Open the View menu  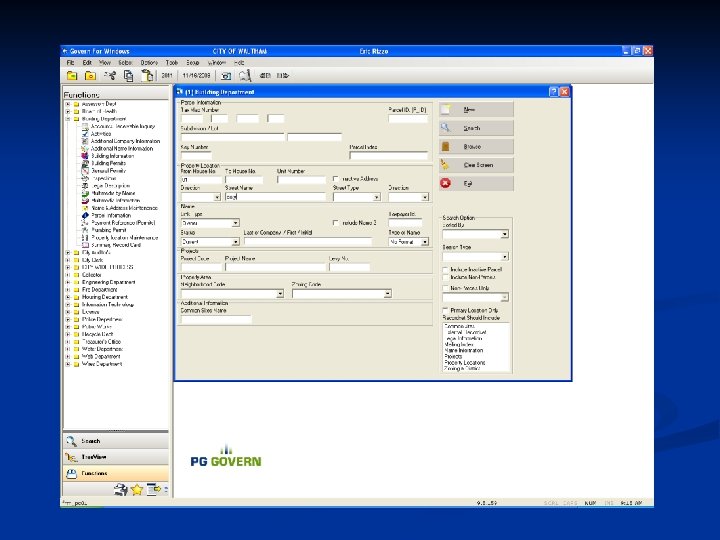click(x=105, y=62)
